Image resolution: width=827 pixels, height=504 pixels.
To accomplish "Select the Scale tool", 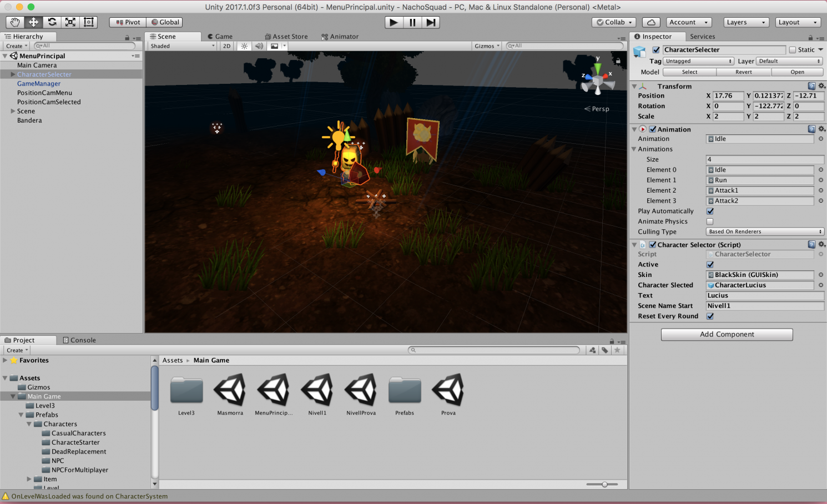I will [70, 22].
